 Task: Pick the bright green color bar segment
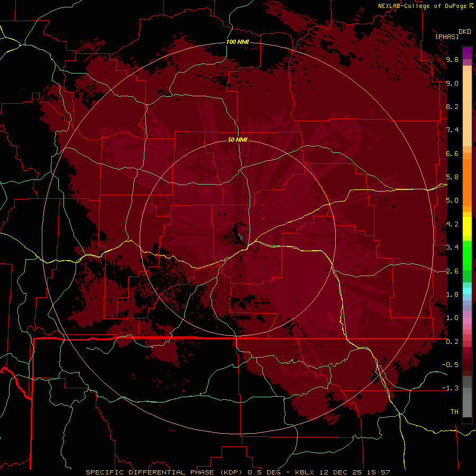(x=467, y=255)
